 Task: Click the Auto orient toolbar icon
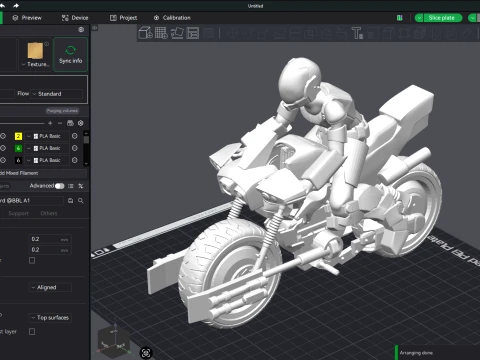(x=177, y=33)
